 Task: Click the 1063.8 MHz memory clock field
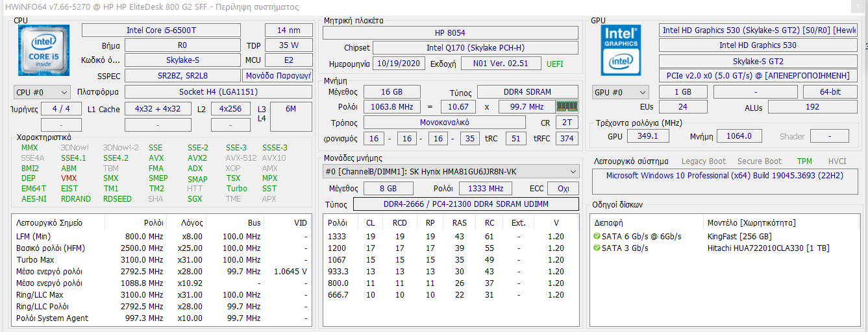(392, 106)
